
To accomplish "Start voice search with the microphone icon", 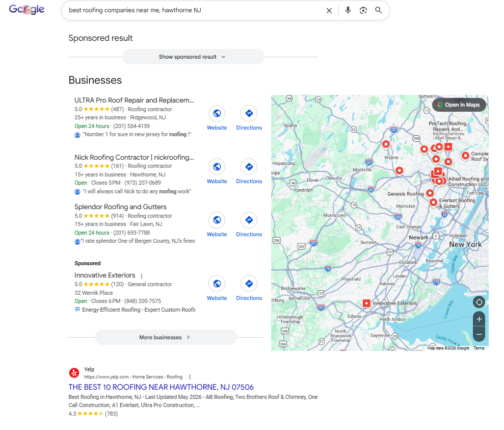I will [348, 10].
